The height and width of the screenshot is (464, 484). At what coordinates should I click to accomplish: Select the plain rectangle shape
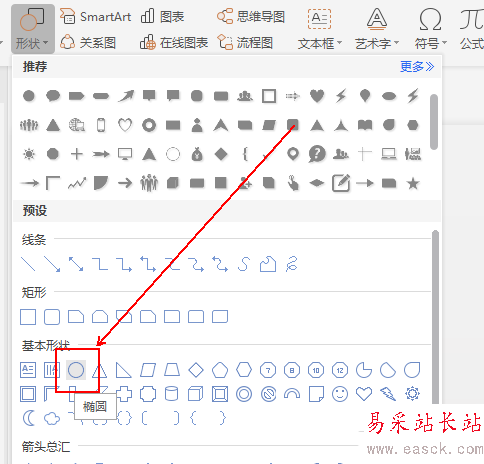[28, 317]
